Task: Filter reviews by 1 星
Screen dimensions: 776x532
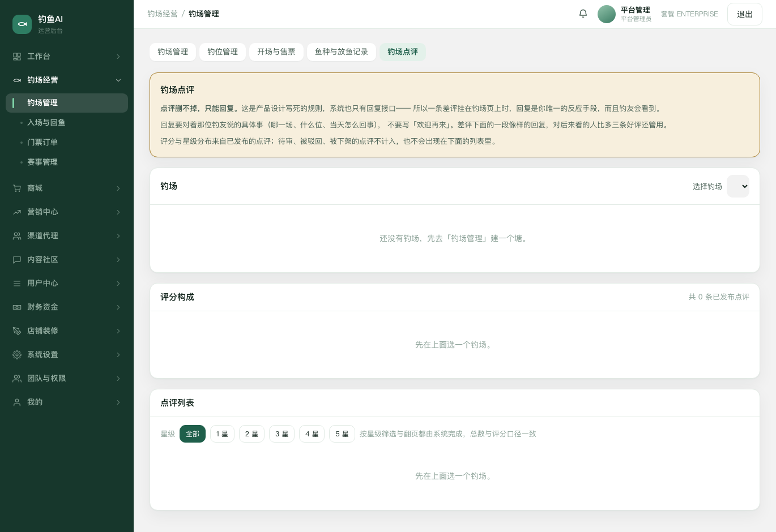Action: pos(222,434)
